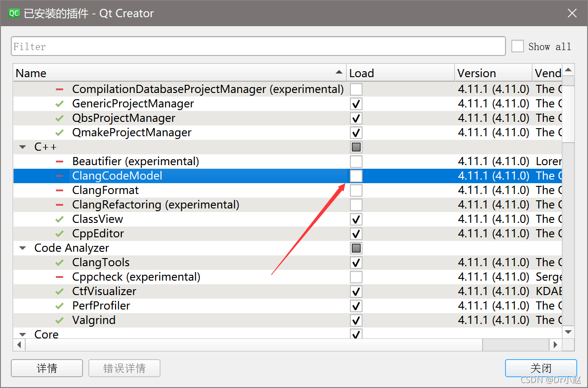
Task: Uncheck Load for CppEditor
Action: coord(356,234)
